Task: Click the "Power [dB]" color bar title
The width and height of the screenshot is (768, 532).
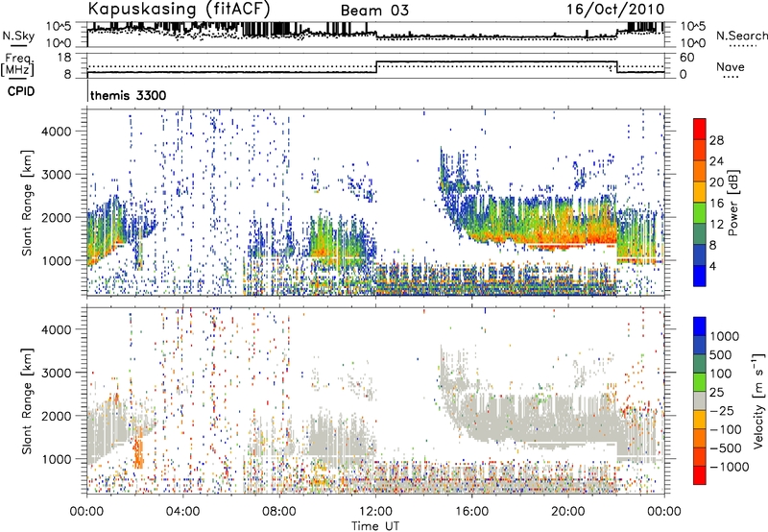Action: pyautogui.click(x=732, y=203)
